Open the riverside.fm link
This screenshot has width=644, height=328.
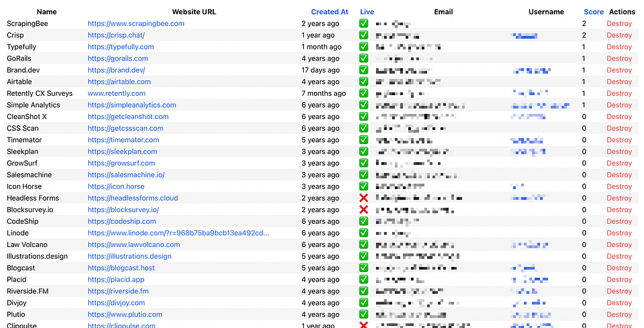point(118,291)
